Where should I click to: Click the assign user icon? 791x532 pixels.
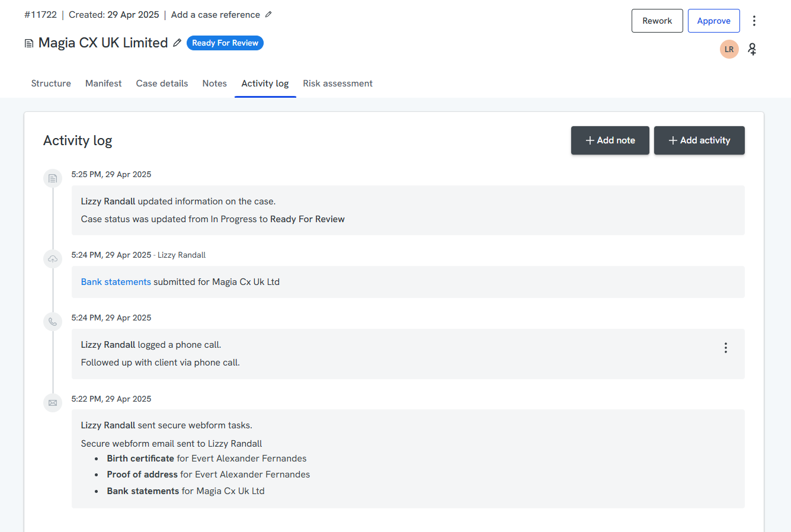[x=752, y=49]
